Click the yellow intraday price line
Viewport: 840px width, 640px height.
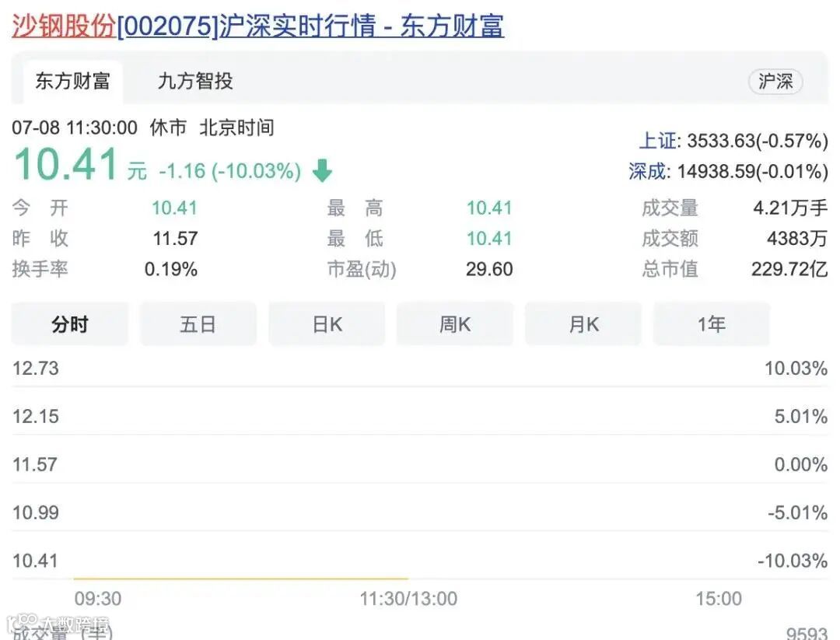tap(240, 579)
